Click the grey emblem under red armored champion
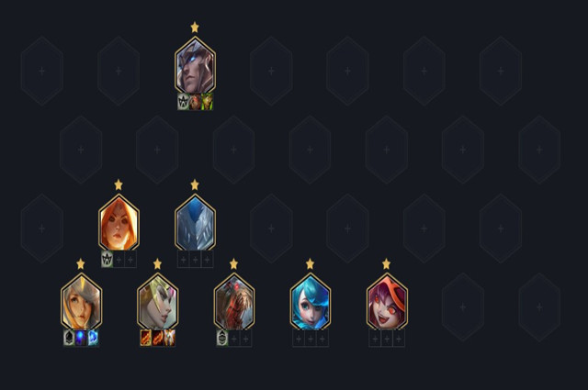This screenshot has height=390, width=588. 222,338
